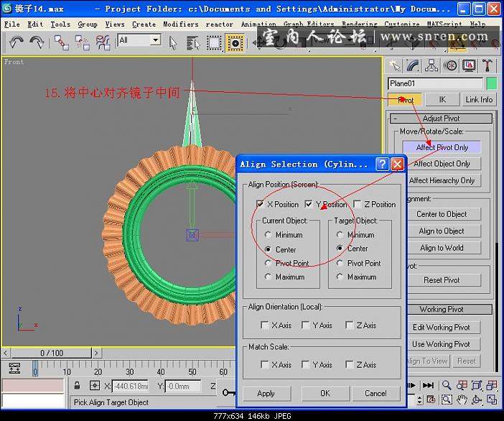Viewport: 504px width, 421px height.
Task: Open the Create command panel tab
Action: coord(395,65)
